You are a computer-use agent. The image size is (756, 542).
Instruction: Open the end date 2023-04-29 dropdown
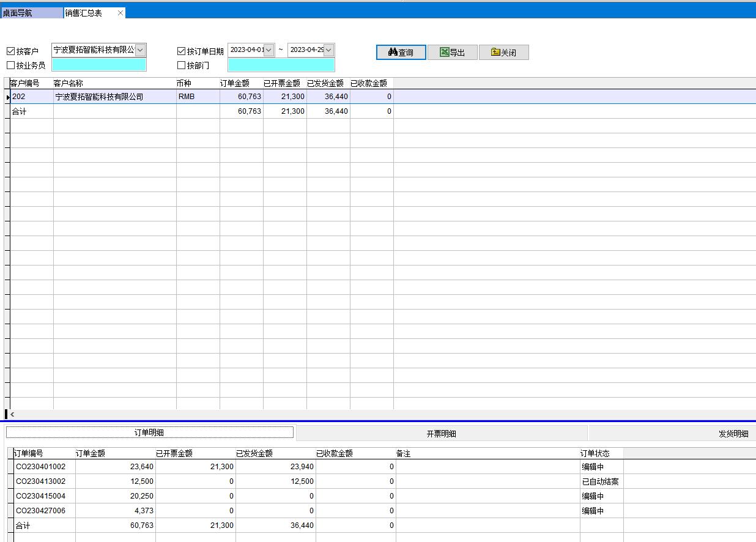point(328,50)
